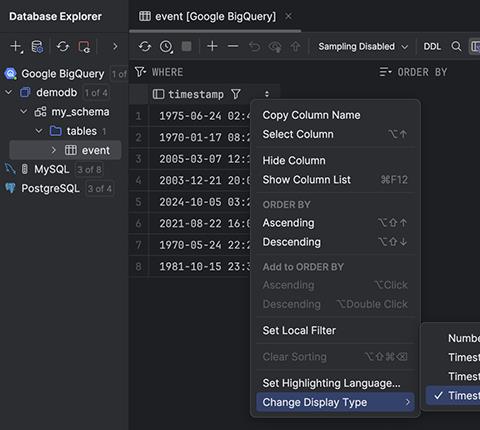The width and height of the screenshot is (480, 430).
Task: Open the Sampling Disabled dropdown
Action: click(x=363, y=47)
